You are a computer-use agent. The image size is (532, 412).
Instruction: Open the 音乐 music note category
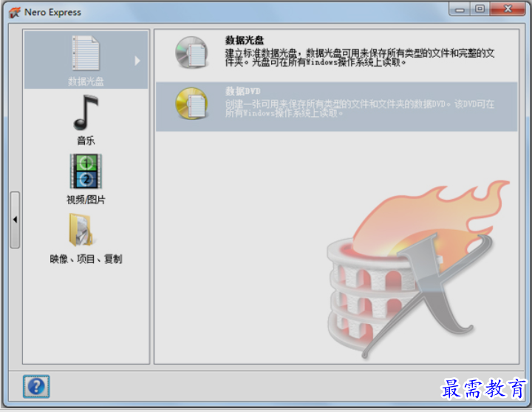[x=86, y=112]
